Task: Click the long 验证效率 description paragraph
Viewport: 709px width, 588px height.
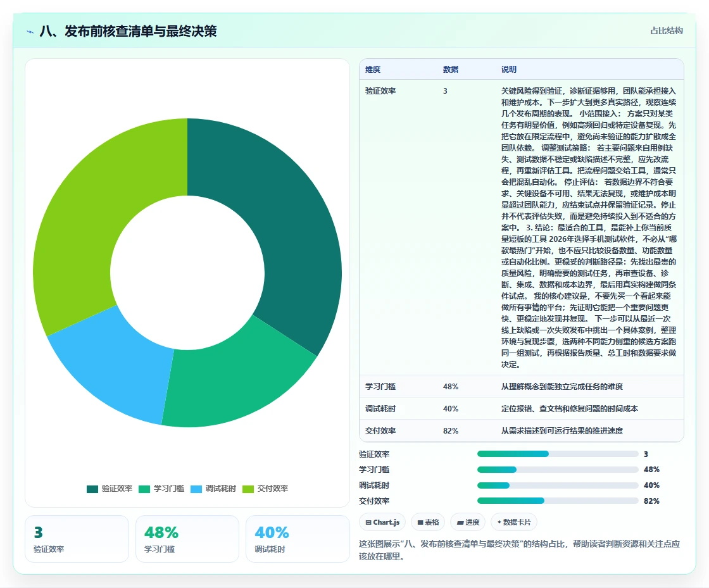Action: coord(589,227)
